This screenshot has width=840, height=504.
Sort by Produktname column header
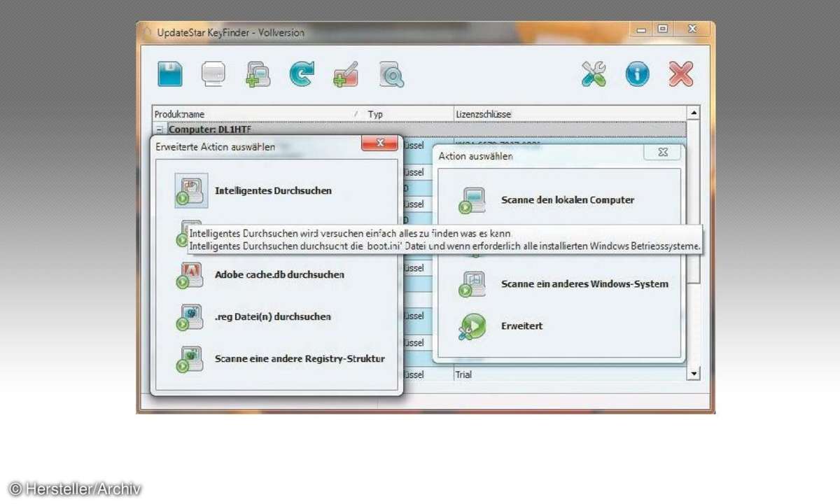(x=258, y=113)
